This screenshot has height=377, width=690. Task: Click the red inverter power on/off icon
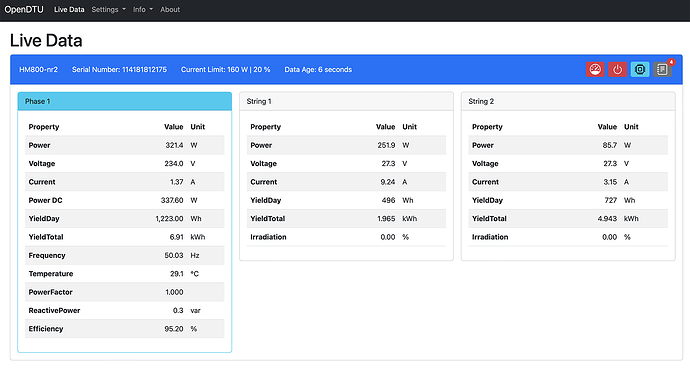pos(617,70)
